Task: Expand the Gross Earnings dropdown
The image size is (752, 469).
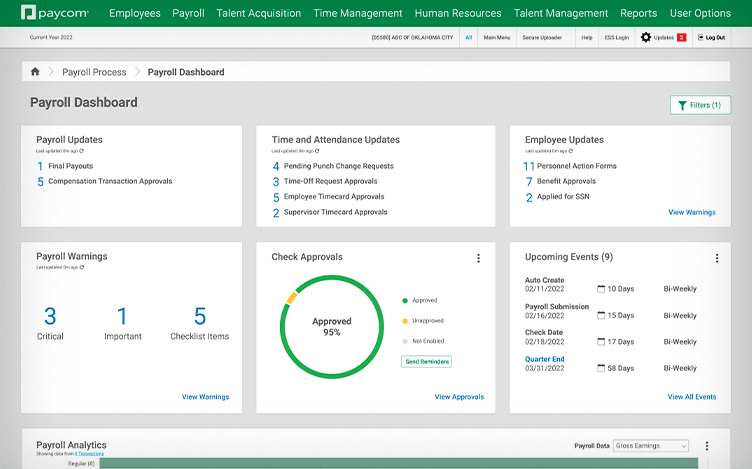Action: click(651, 446)
